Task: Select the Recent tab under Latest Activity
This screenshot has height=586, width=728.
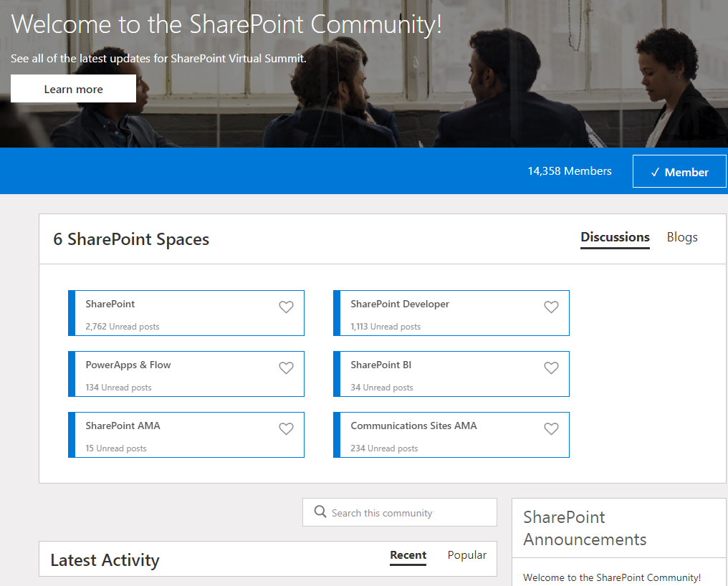Action: tap(408, 554)
